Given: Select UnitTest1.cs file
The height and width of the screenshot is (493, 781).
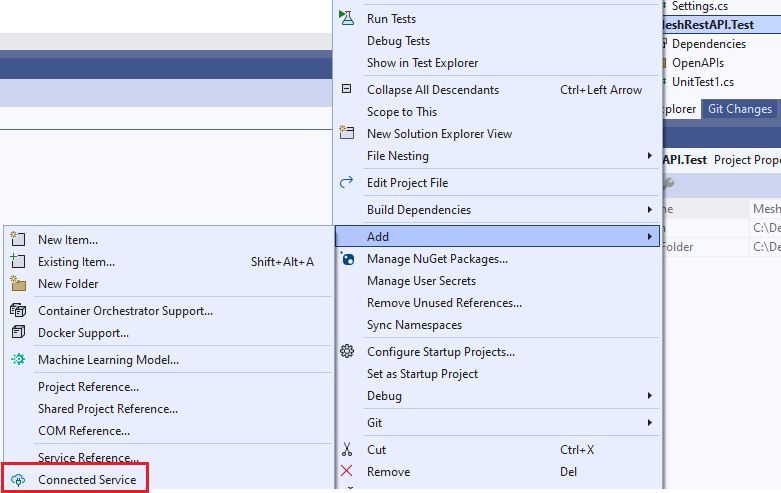Looking at the screenshot, I should [702, 82].
